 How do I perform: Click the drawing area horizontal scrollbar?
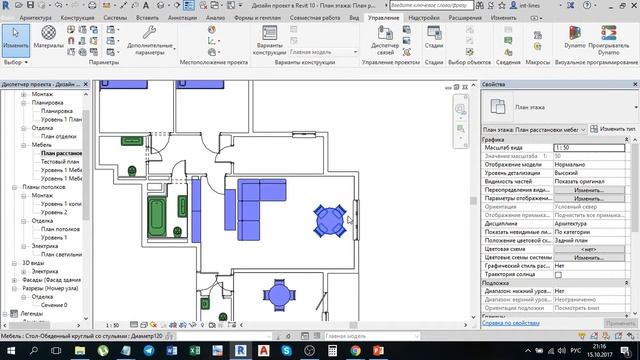click(353, 325)
